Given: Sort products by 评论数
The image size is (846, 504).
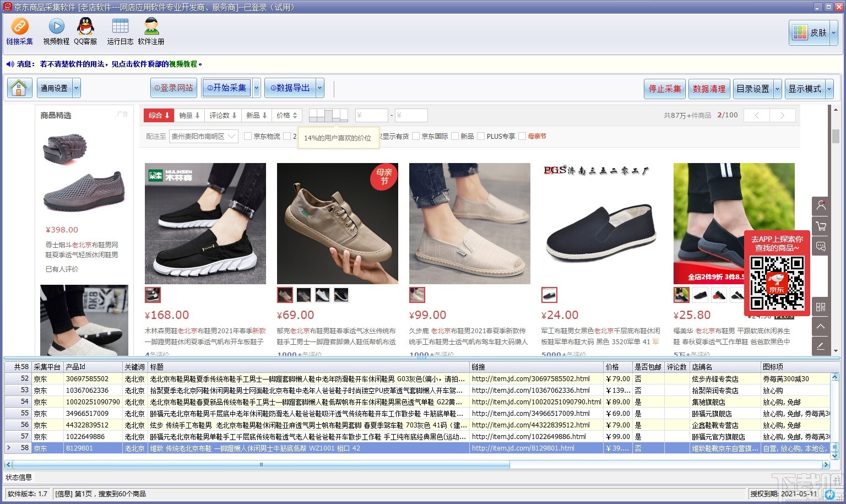Looking at the screenshot, I should click(223, 115).
